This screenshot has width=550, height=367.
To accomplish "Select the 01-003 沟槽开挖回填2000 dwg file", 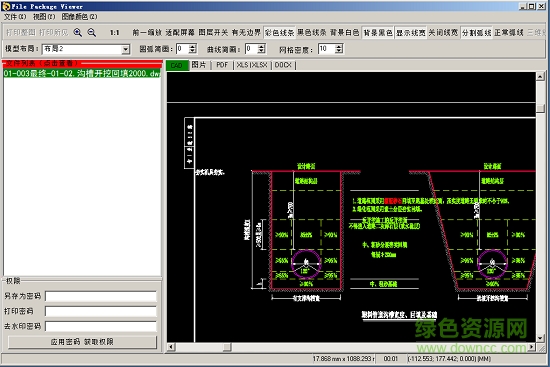I will 82,73.
